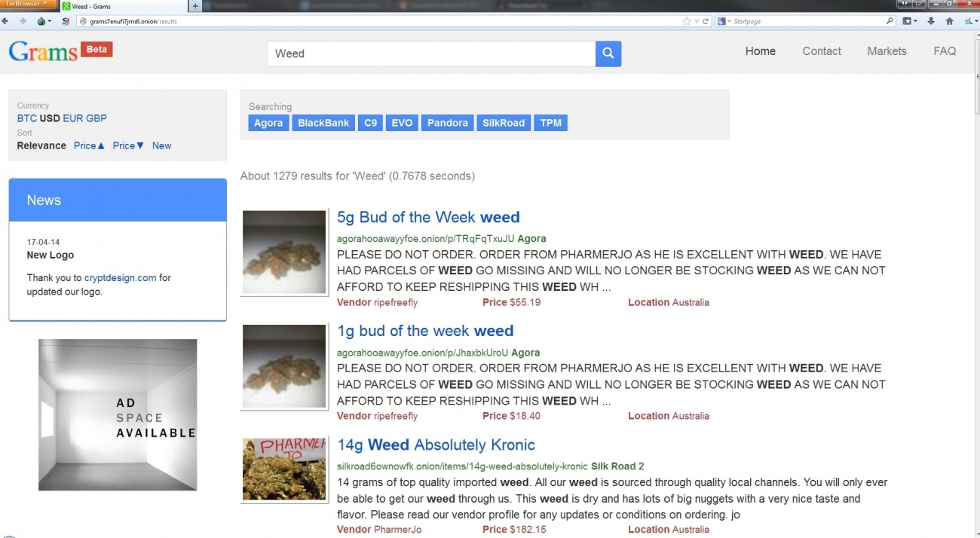Open thumbnail of 1g bud of the week
Image resolution: width=980 pixels, height=538 pixels.
pos(283,366)
